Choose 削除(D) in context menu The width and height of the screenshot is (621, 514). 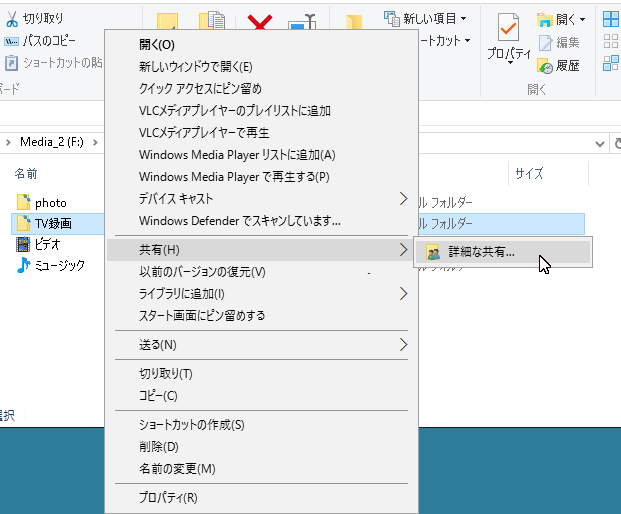(x=159, y=447)
